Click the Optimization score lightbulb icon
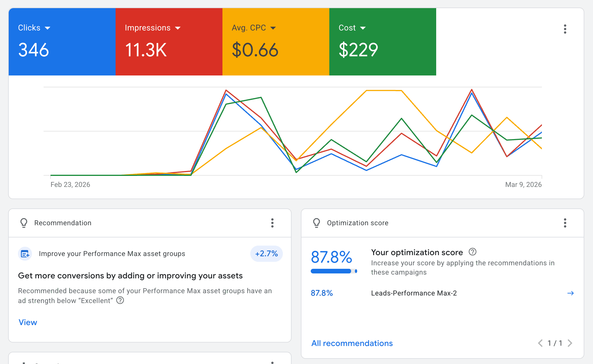 tap(317, 223)
